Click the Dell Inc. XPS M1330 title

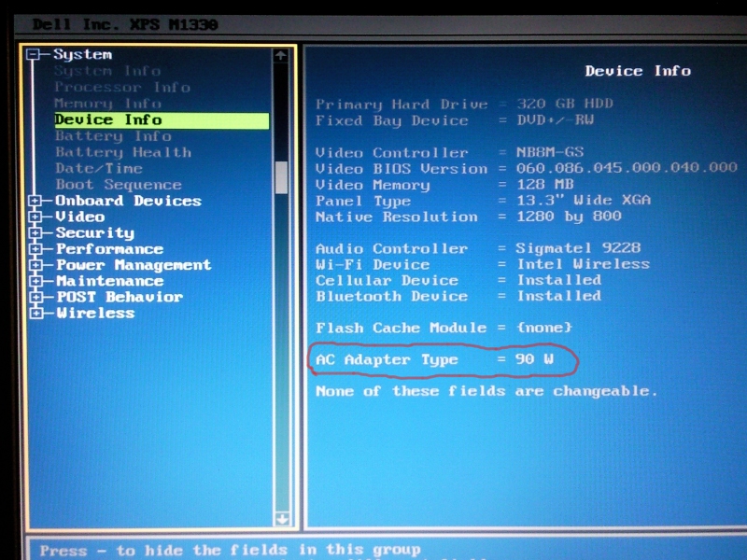[x=125, y=25]
